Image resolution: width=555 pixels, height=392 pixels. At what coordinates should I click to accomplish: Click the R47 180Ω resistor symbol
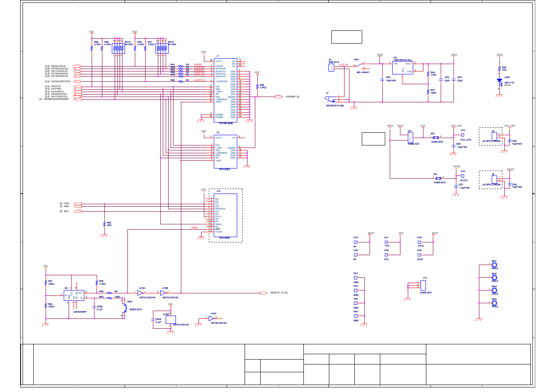click(x=428, y=92)
